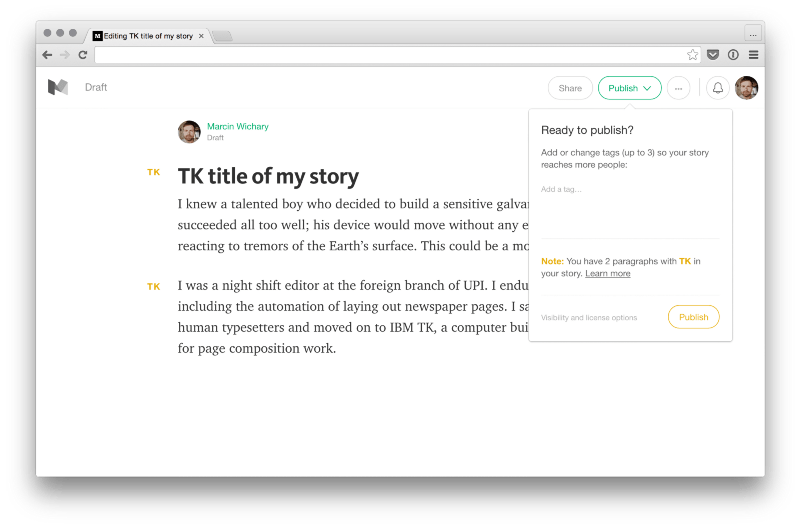This screenshot has width=800, height=527.
Task: Bookmark page with the star icon
Action: click(692, 55)
